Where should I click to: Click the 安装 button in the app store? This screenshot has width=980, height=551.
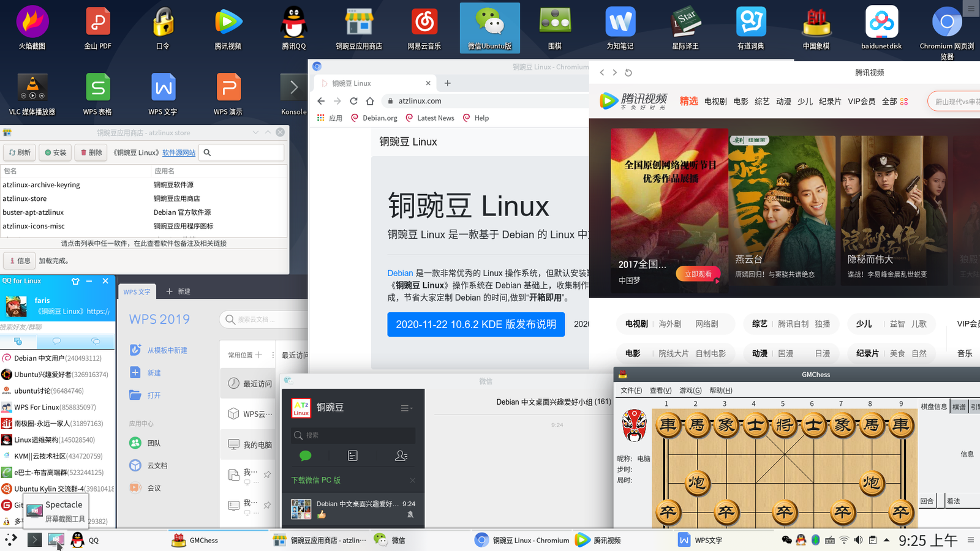coord(56,152)
